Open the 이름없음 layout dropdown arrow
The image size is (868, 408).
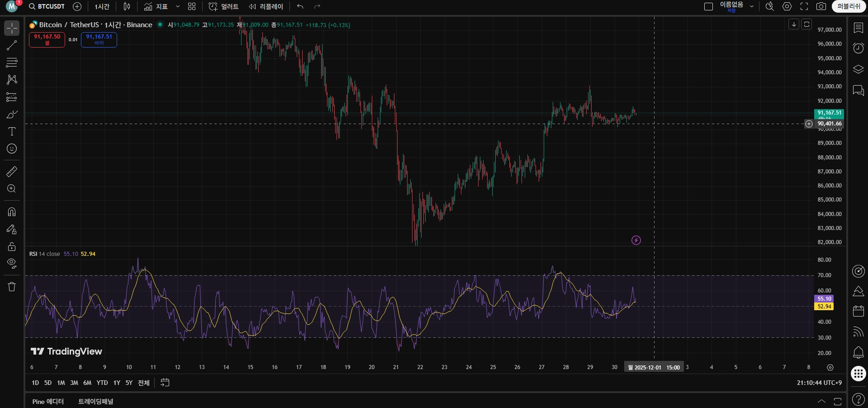[752, 6]
